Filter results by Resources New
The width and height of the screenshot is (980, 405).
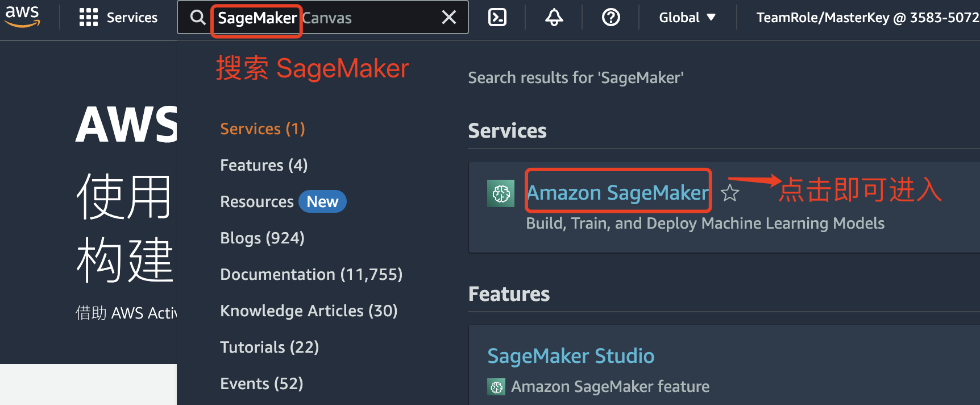pyautogui.click(x=283, y=202)
